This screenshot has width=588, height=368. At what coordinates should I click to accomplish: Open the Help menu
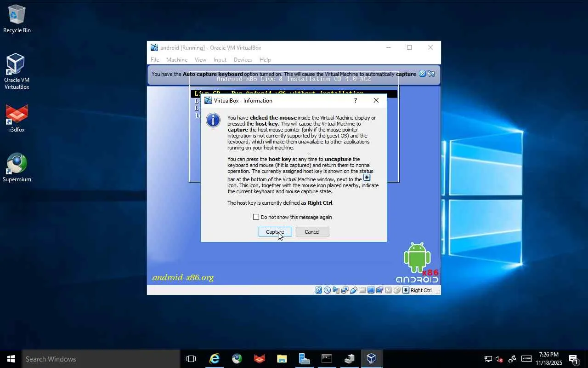pyautogui.click(x=265, y=60)
